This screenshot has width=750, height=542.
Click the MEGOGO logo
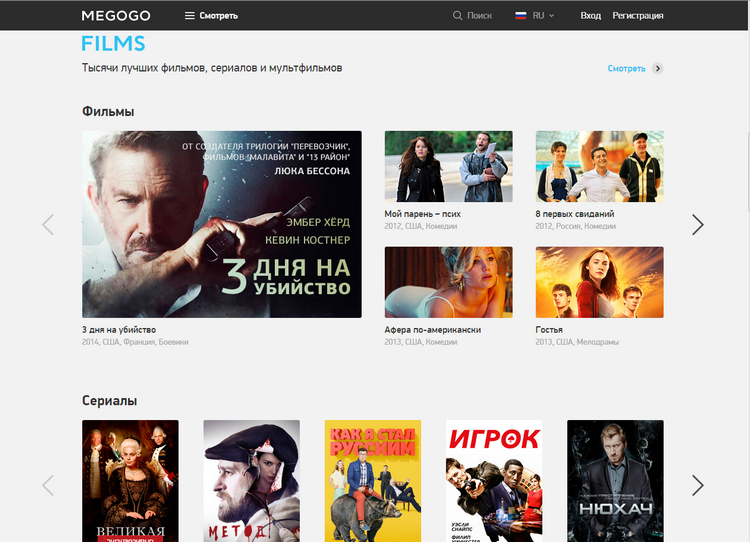pyautogui.click(x=116, y=16)
